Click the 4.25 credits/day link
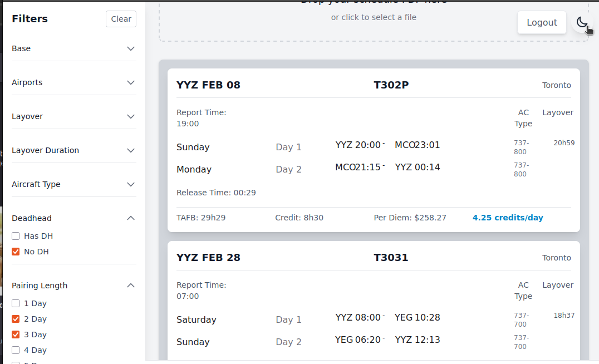The width and height of the screenshot is (599, 364). pyautogui.click(x=508, y=218)
